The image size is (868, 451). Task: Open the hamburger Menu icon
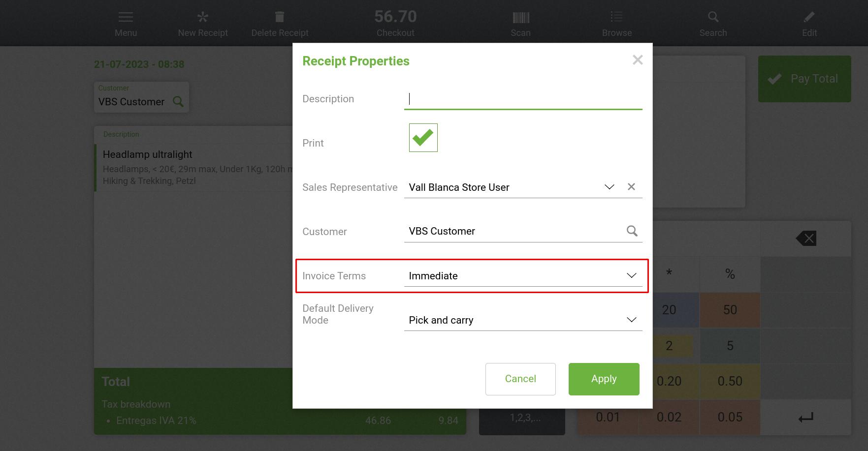pos(126,18)
